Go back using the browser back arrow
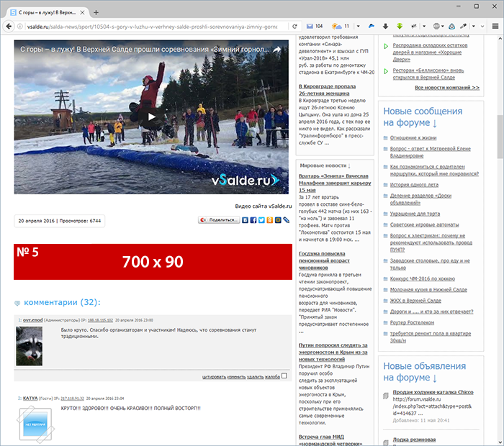Screen dimensions: 504x446 (x=9, y=27)
